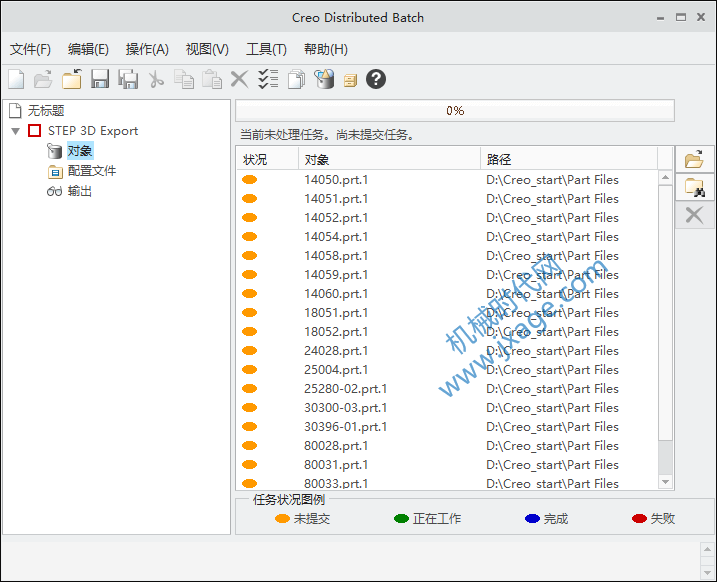Image resolution: width=717 pixels, height=582 pixels.
Task: Select row 14054.prt.1 in object list
Action: tap(447, 237)
